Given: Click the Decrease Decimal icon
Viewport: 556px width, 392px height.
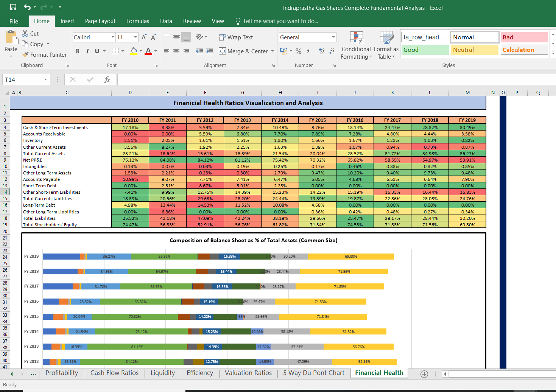Looking at the screenshot, I should (332, 51).
